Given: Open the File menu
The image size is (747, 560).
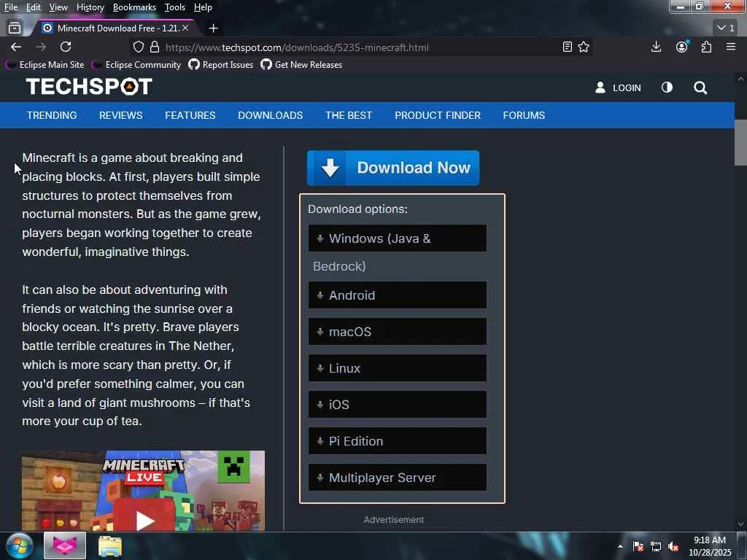Looking at the screenshot, I should pos(10,7).
